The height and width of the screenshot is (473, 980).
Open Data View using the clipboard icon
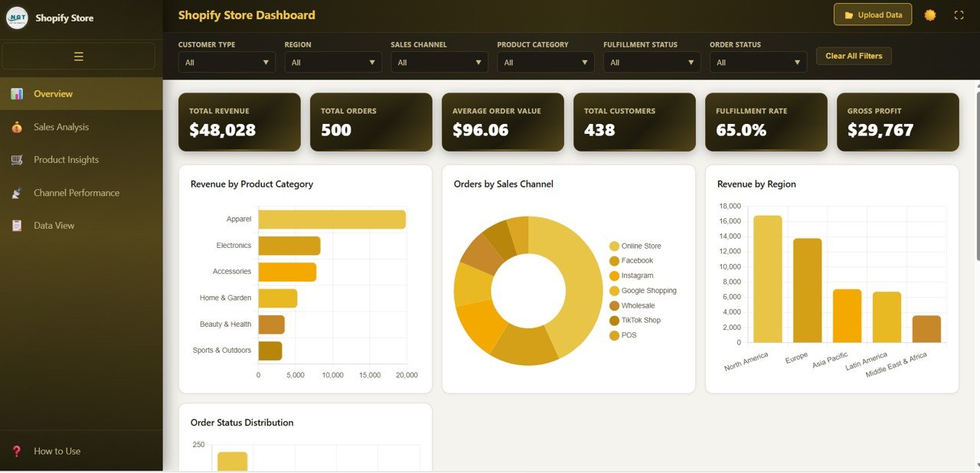pos(16,225)
